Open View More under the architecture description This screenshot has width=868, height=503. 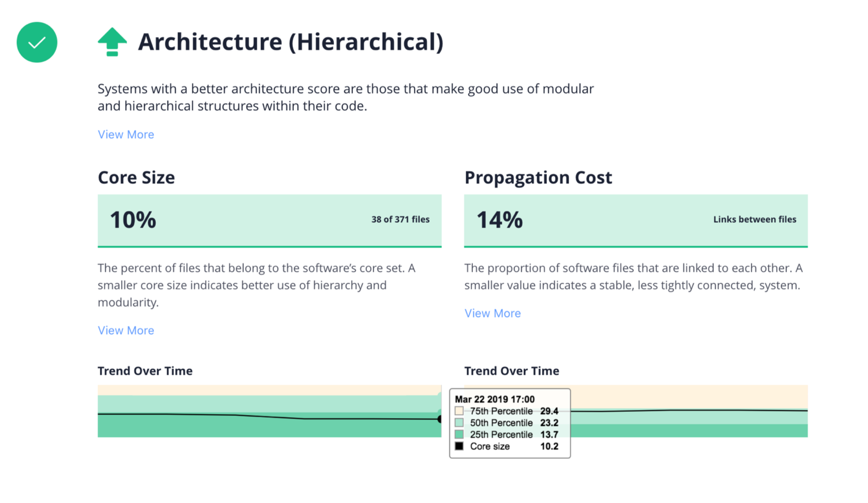tap(126, 134)
